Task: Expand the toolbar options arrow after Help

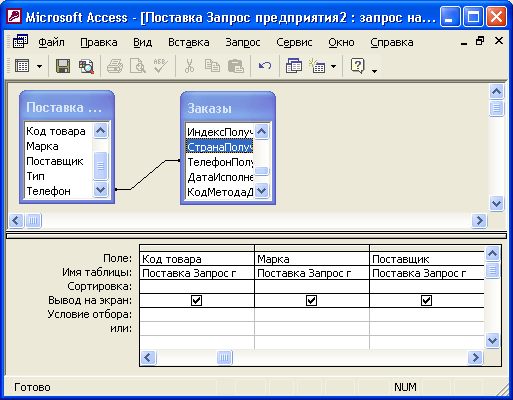Action: coord(374,71)
